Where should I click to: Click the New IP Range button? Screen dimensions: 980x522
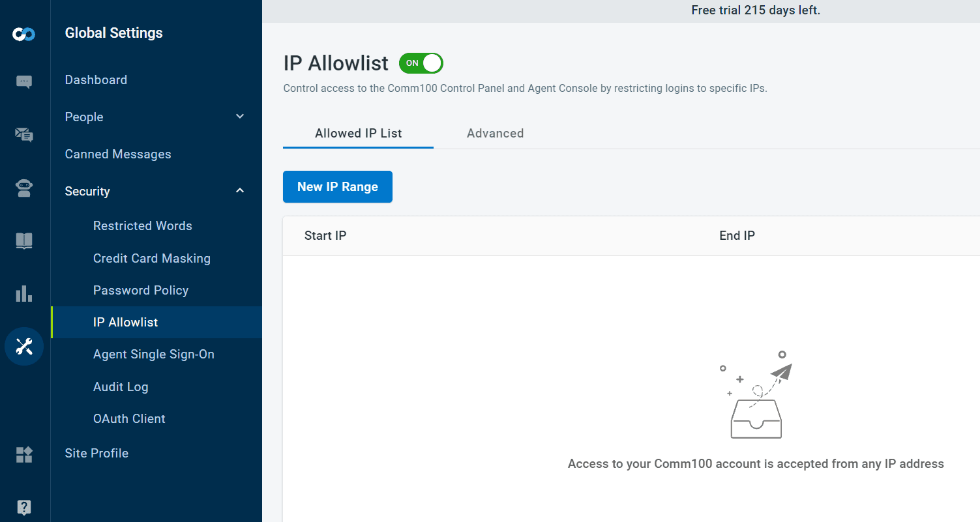click(x=338, y=186)
